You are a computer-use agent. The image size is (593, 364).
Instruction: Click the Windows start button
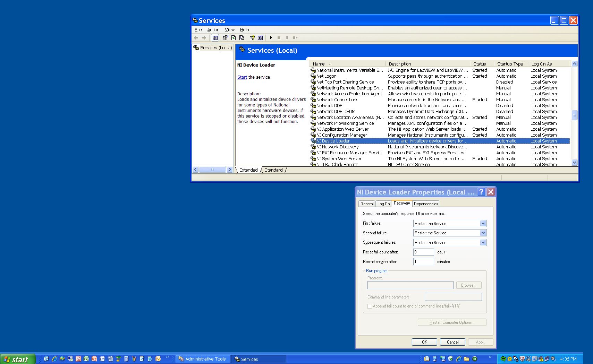18,359
